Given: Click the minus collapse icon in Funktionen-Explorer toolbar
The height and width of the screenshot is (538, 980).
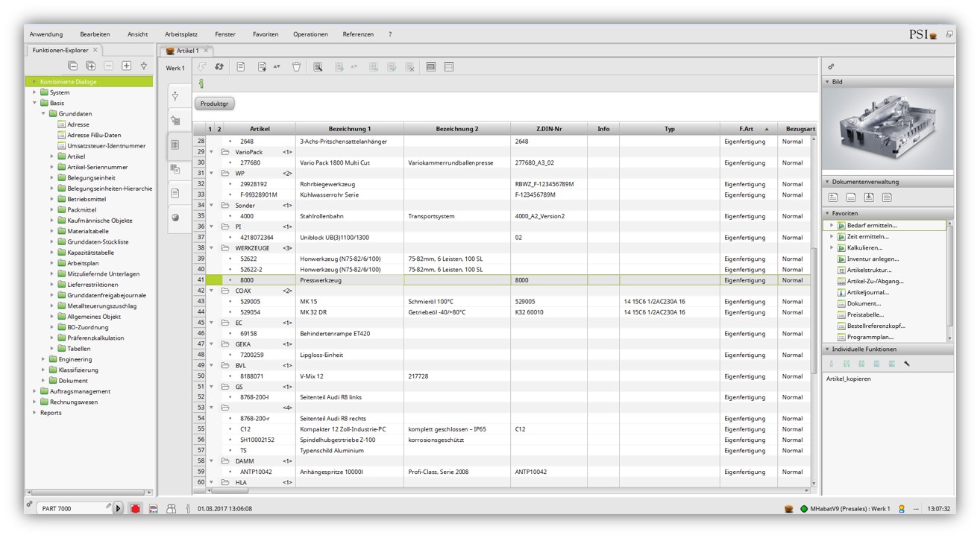Looking at the screenshot, I should tap(108, 66).
